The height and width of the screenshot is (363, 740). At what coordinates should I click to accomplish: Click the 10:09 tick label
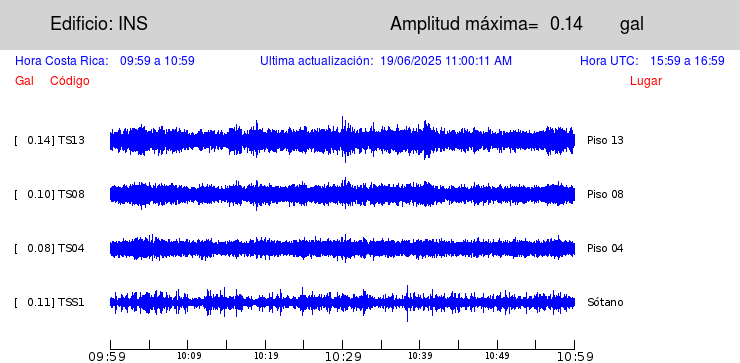(187, 355)
